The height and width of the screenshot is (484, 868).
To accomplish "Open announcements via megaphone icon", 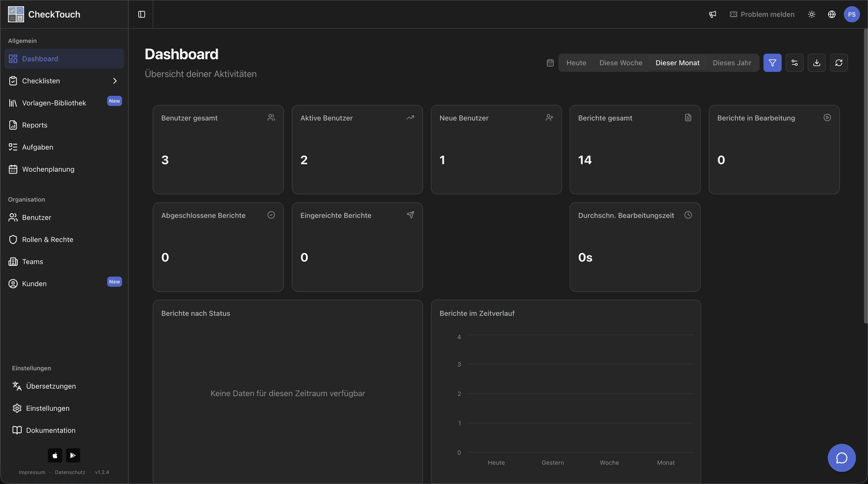I will [712, 14].
